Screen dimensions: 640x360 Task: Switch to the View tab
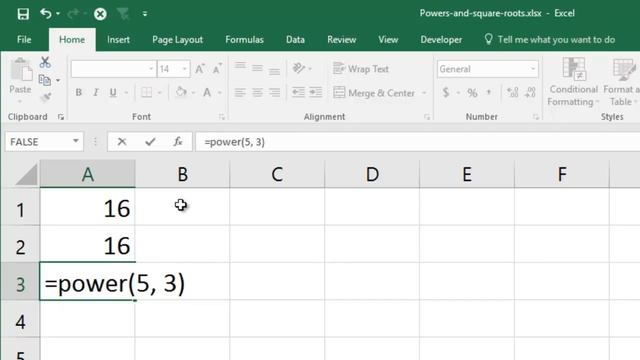(388, 40)
